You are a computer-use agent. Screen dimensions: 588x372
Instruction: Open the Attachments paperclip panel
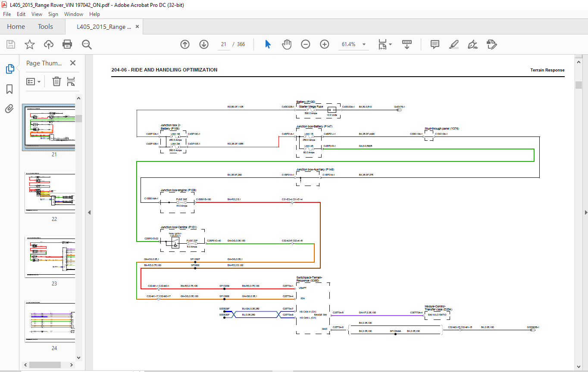point(9,108)
